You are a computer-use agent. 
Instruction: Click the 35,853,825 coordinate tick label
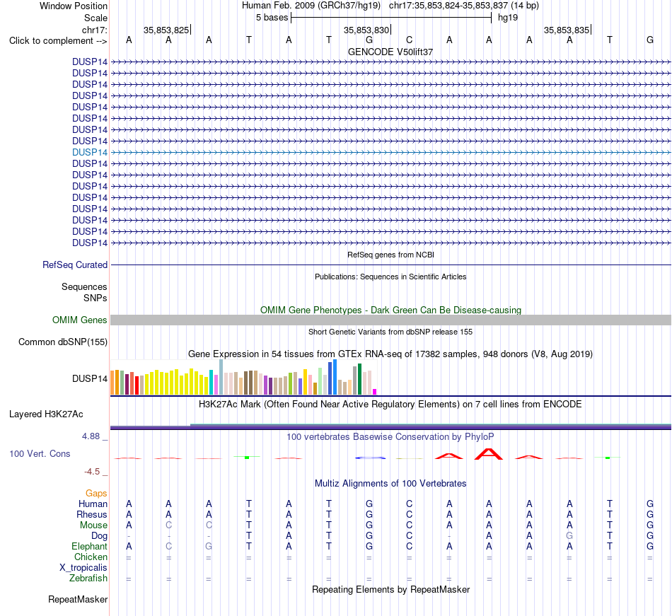(166, 30)
